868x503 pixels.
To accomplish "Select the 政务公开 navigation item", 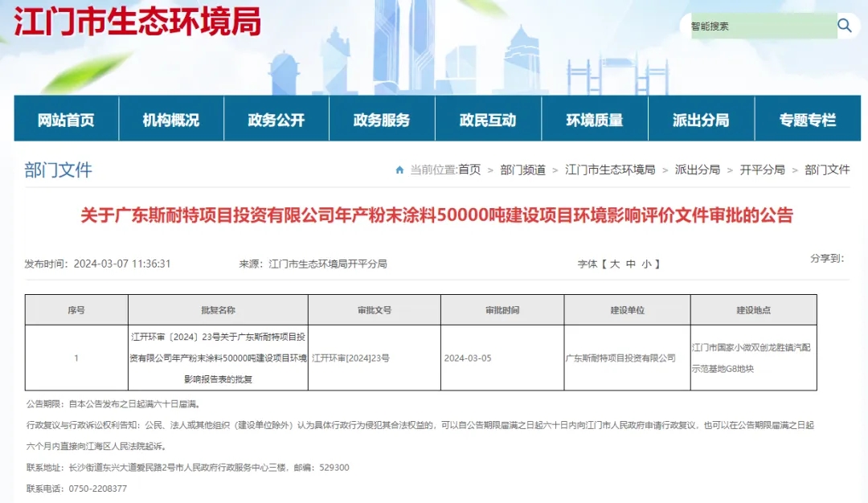I will [276, 120].
